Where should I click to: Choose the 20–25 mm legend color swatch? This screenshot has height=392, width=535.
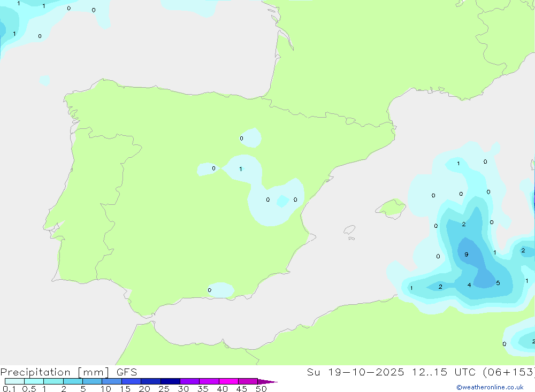(150, 381)
